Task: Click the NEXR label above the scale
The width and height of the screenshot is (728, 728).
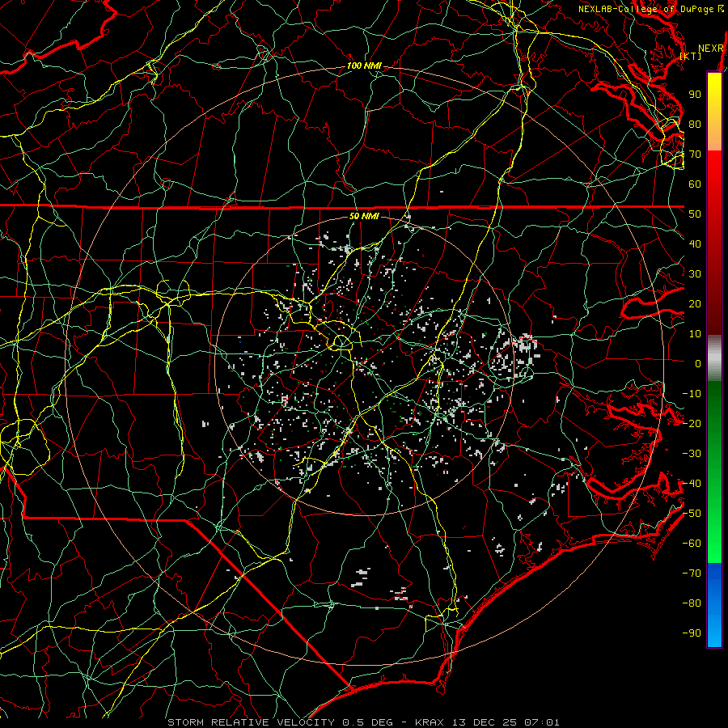Action: click(x=711, y=49)
